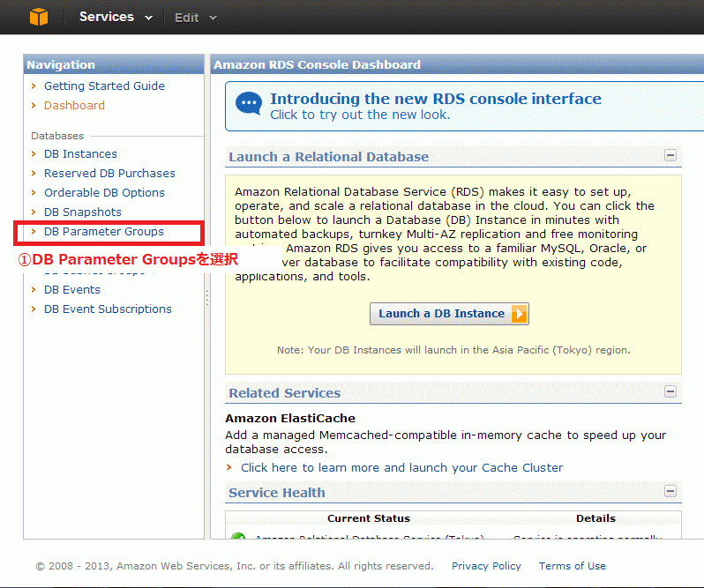This screenshot has height=588, width=704.
Task: Open the Getting Started Guide link
Action: tap(104, 86)
